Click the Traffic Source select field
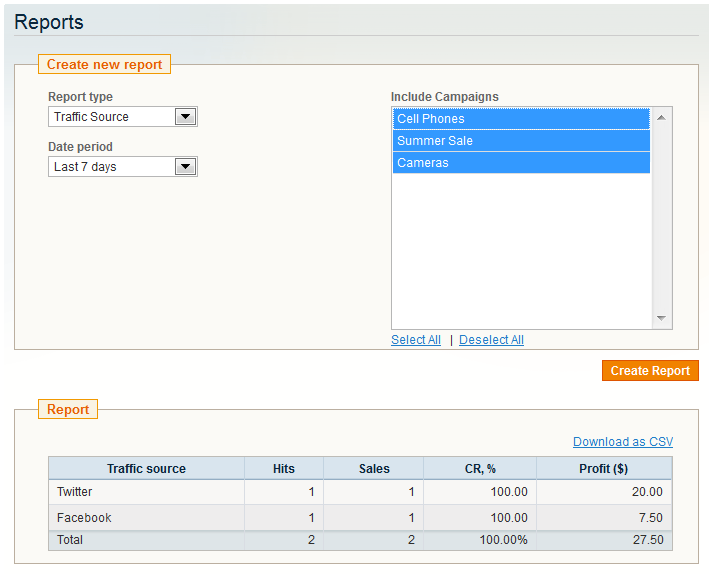 pyautogui.click(x=123, y=117)
